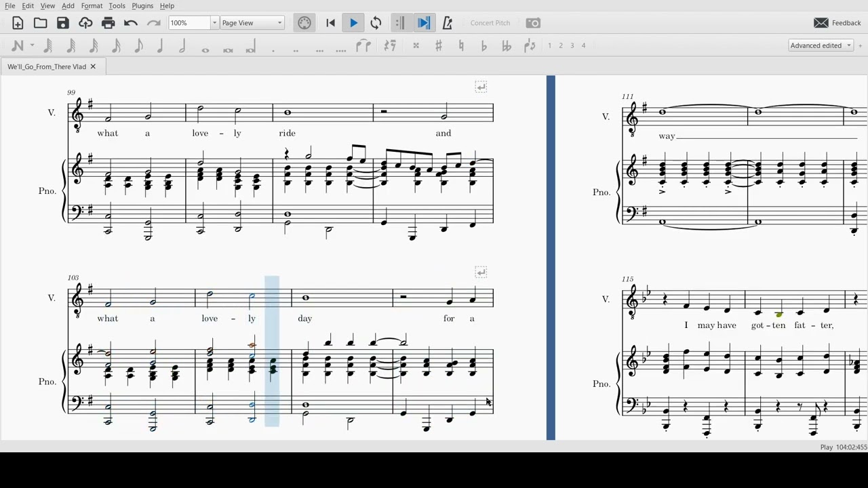Toggle pan score during playback
The height and width of the screenshot is (488, 868).
tap(424, 23)
